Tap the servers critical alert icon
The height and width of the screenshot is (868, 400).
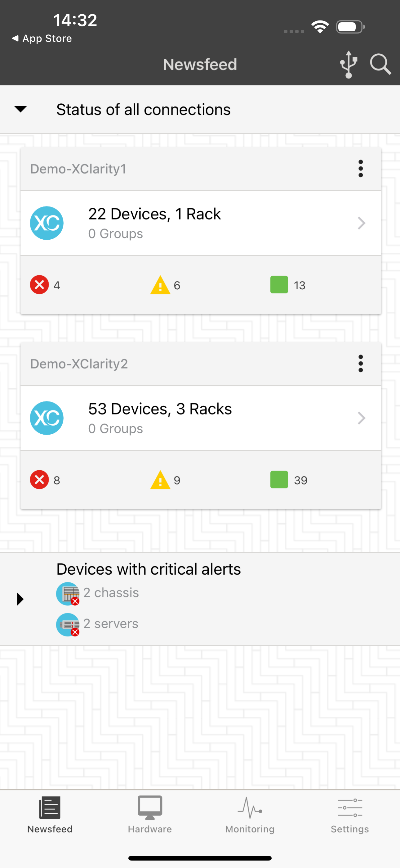coord(68,624)
